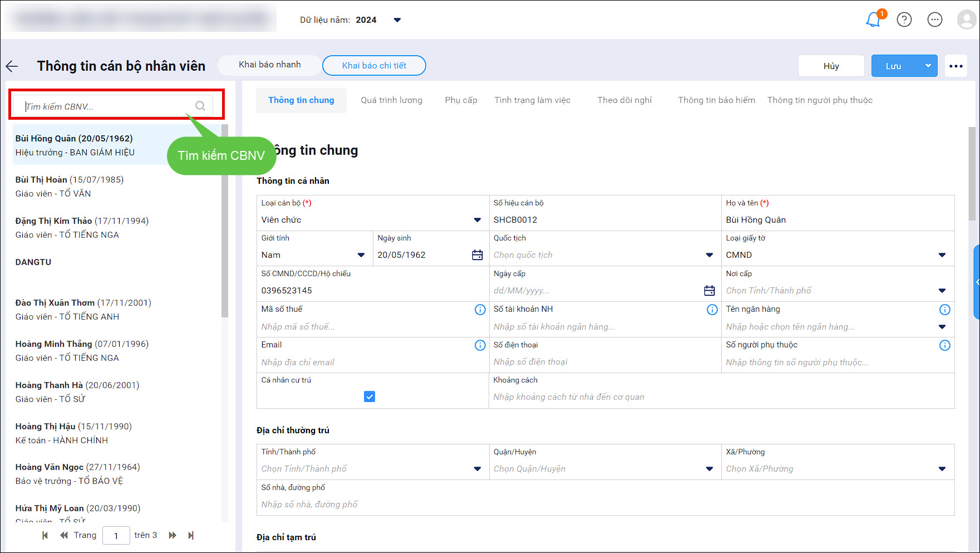Go back using the left arrow
980x553 pixels.
[12, 66]
